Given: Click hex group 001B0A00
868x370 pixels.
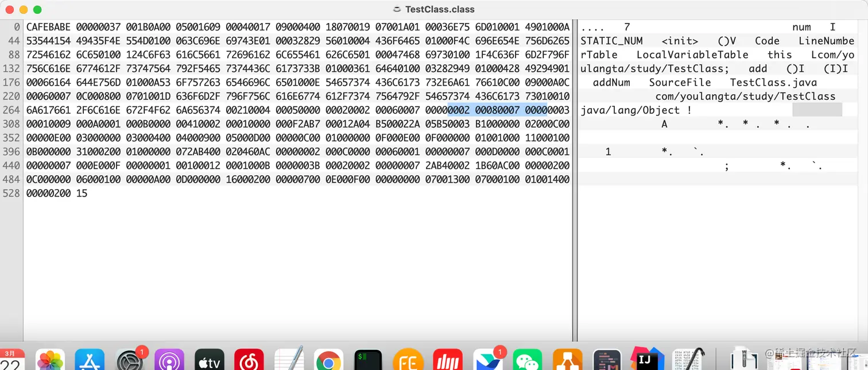Looking at the screenshot, I should 148,27.
